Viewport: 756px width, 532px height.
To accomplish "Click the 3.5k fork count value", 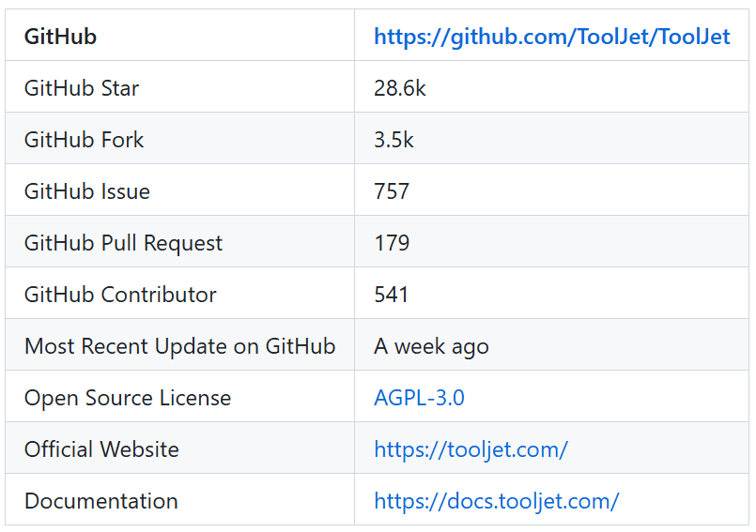I will [393, 140].
